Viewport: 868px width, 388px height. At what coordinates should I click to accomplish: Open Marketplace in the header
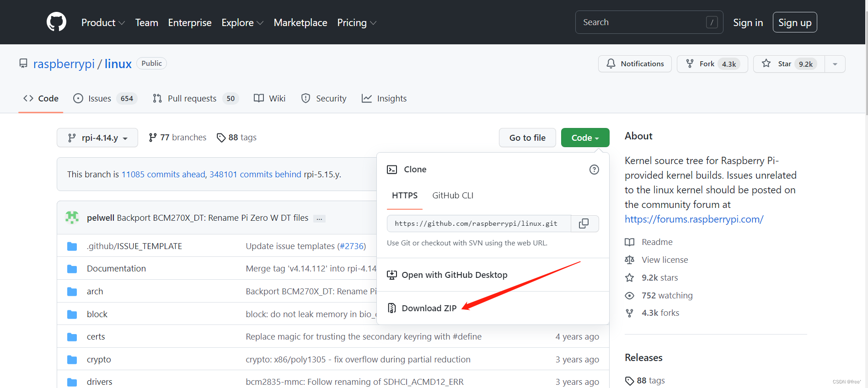click(x=300, y=22)
